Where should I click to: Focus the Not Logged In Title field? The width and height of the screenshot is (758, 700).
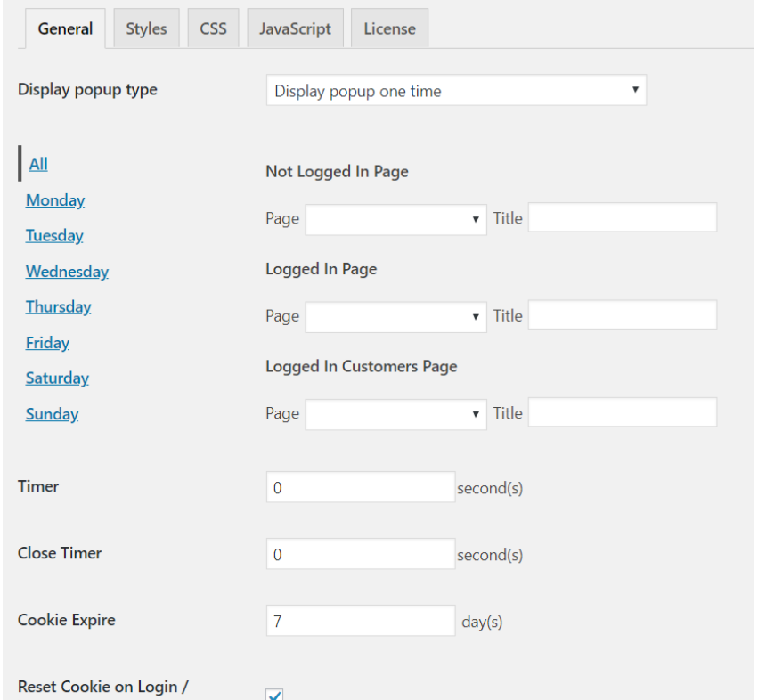622,217
